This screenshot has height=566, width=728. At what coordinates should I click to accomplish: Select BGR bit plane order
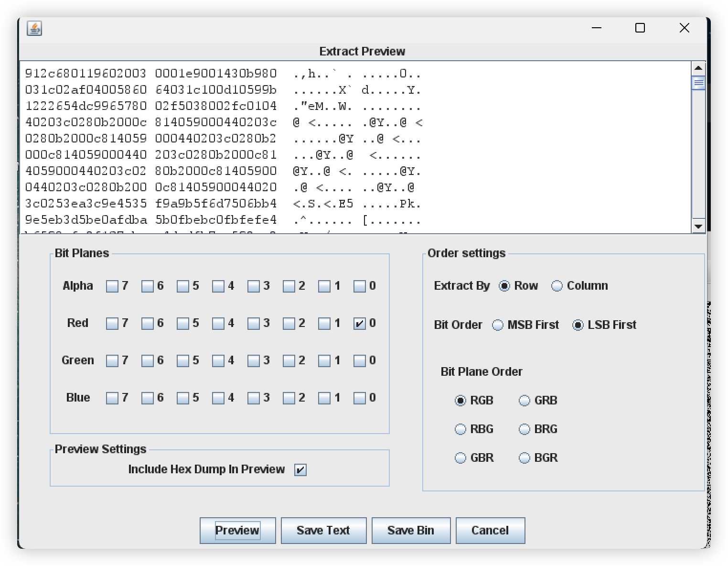[x=525, y=458]
